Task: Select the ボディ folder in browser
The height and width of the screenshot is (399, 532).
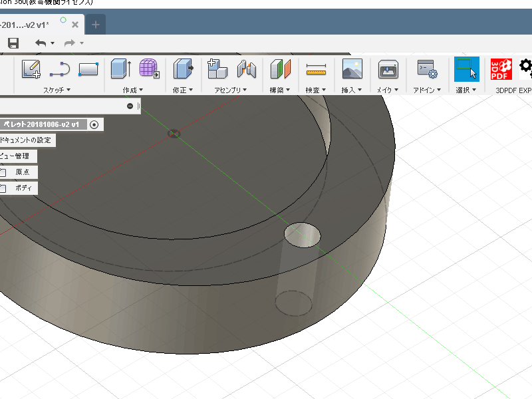Action: pyautogui.click(x=23, y=188)
